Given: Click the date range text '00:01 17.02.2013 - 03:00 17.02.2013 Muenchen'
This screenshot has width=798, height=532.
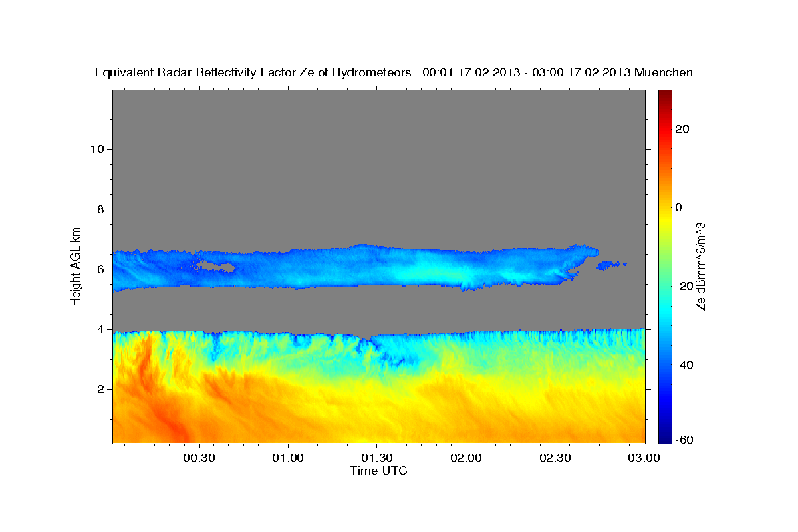Looking at the screenshot, I should 557,72.
